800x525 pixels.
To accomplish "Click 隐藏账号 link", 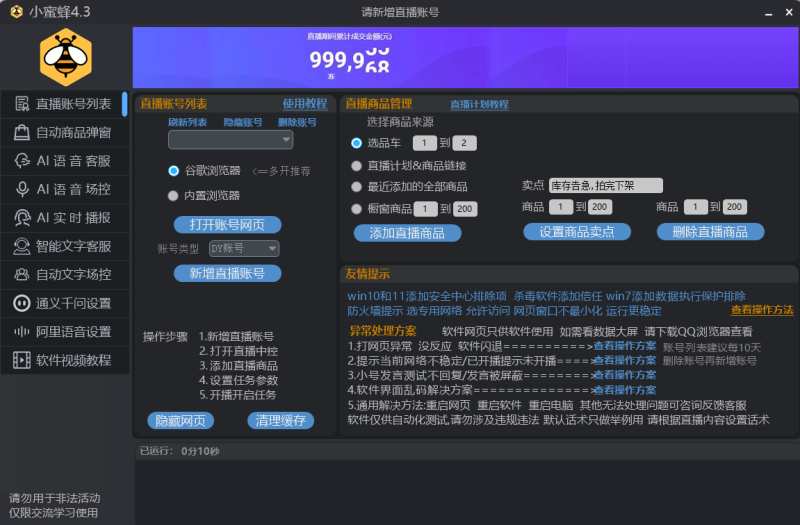I will pyautogui.click(x=243, y=122).
